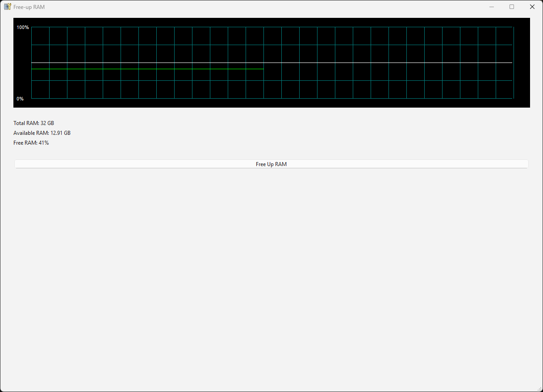
Task: Click the green line on the RAM graph
Action: 147,69
